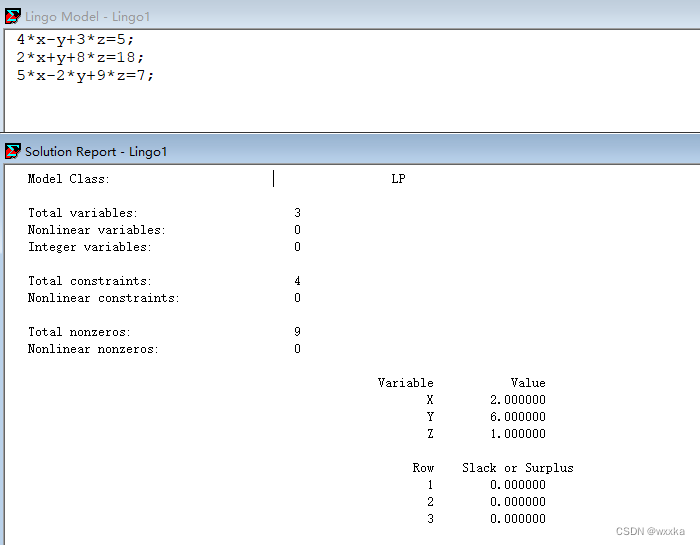The image size is (700, 545).
Task: Click the slack value 0.000000 for row 3
Action: coord(518,519)
